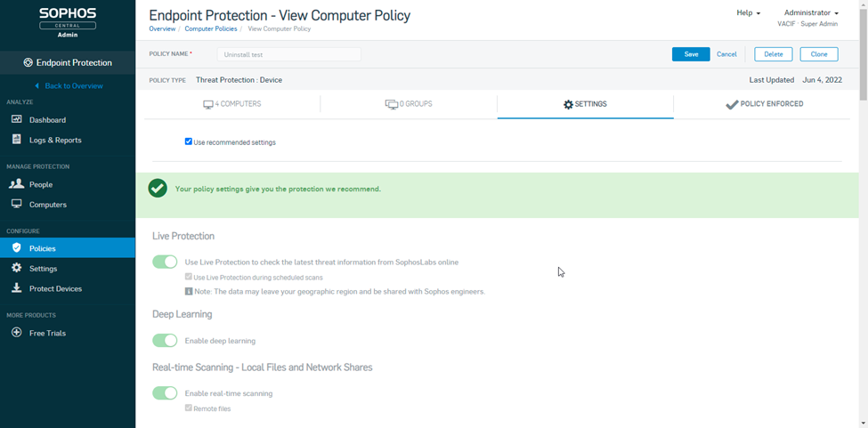Click the Endpoint Protection sidebar header
868x428 pixels.
click(x=68, y=62)
